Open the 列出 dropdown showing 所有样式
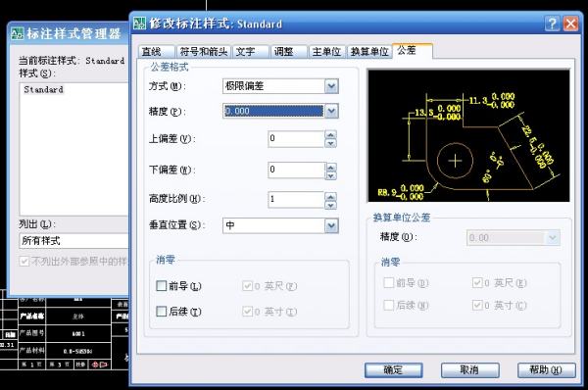 73,241
